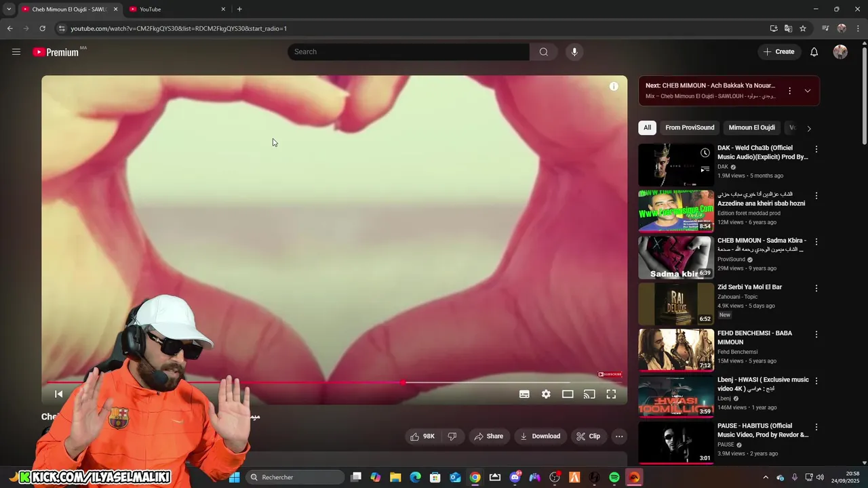This screenshot has width=868, height=488.
Task: Select the All filter chip
Action: [x=648, y=127]
